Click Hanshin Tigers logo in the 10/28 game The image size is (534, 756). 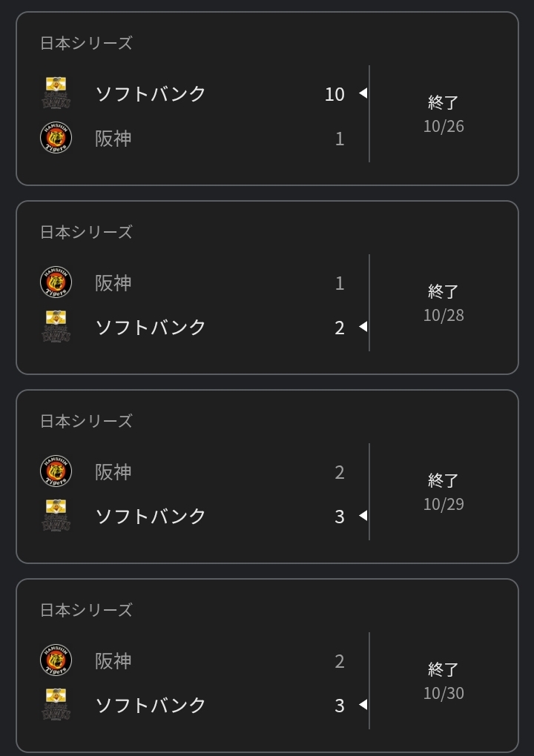[56, 282]
